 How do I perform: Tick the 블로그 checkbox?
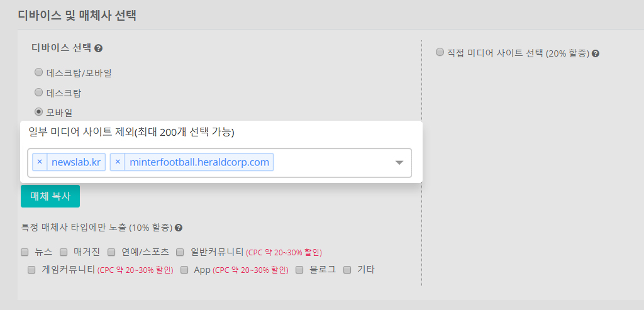(x=299, y=270)
